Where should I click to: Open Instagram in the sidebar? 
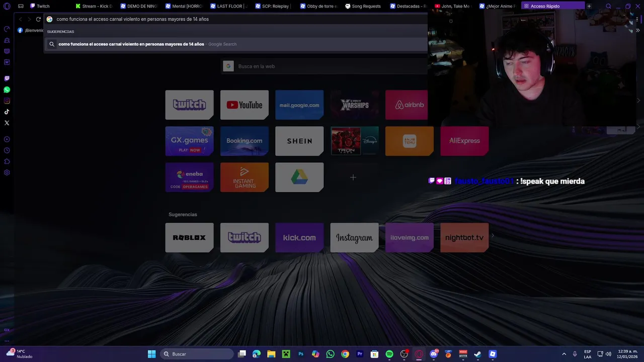pyautogui.click(x=7, y=101)
